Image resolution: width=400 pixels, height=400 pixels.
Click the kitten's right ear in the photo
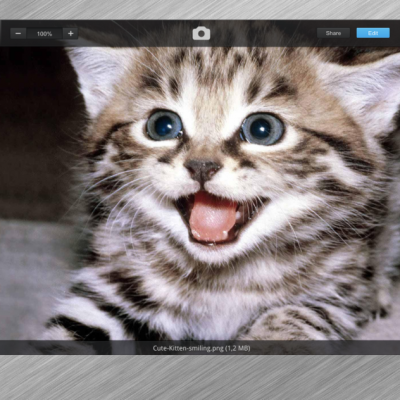(367, 90)
